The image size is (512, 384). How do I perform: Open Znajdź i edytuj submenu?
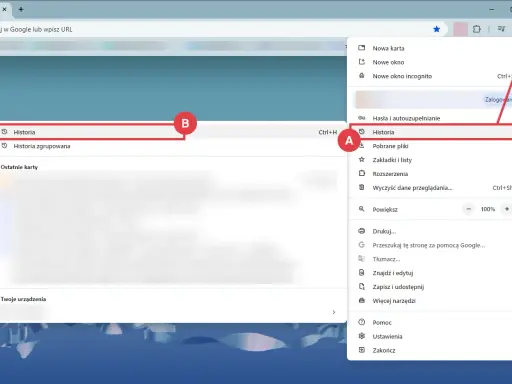pos(430,273)
